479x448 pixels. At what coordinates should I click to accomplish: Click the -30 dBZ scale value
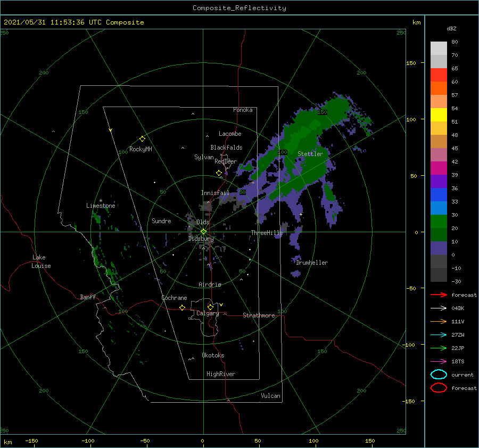(457, 281)
